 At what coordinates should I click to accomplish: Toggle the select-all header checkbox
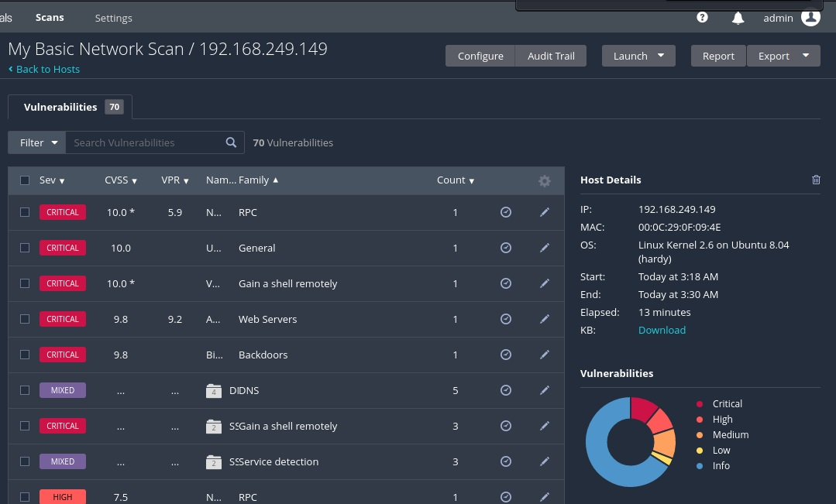point(25,180)
